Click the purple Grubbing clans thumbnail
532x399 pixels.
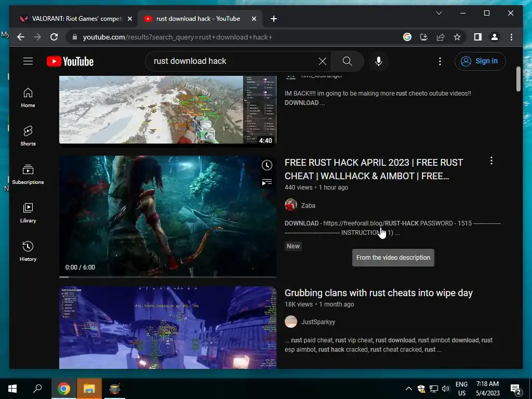[168, 327]
